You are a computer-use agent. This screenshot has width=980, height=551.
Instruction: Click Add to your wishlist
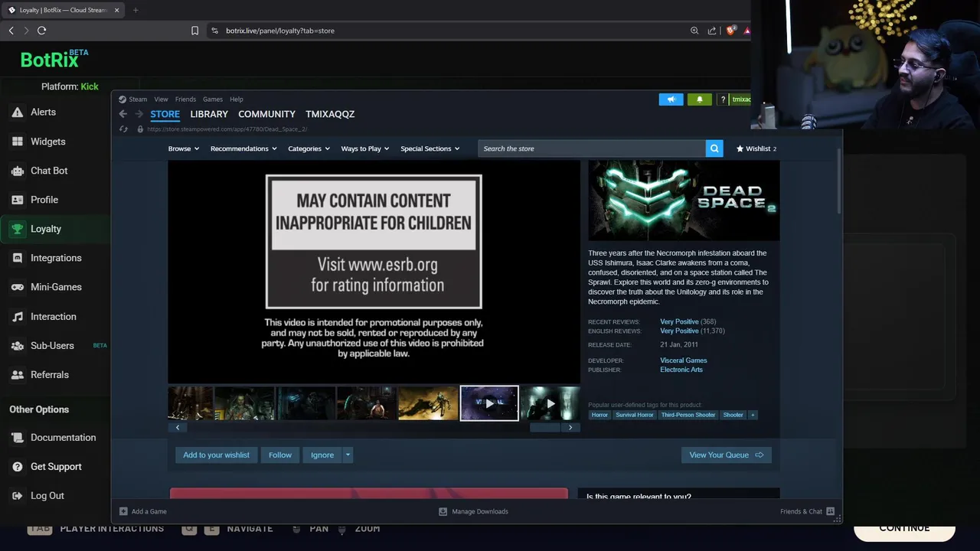216,455
